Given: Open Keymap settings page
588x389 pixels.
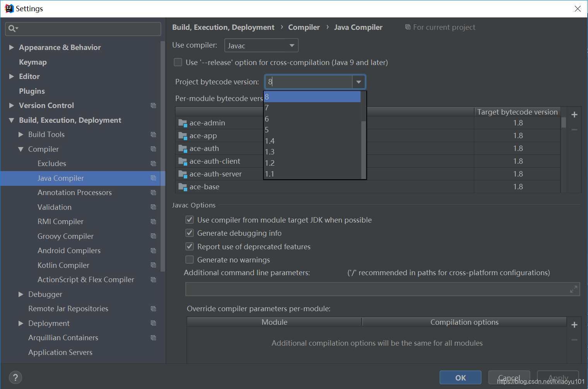Looking at the screenshot, I should click(33, 62).
